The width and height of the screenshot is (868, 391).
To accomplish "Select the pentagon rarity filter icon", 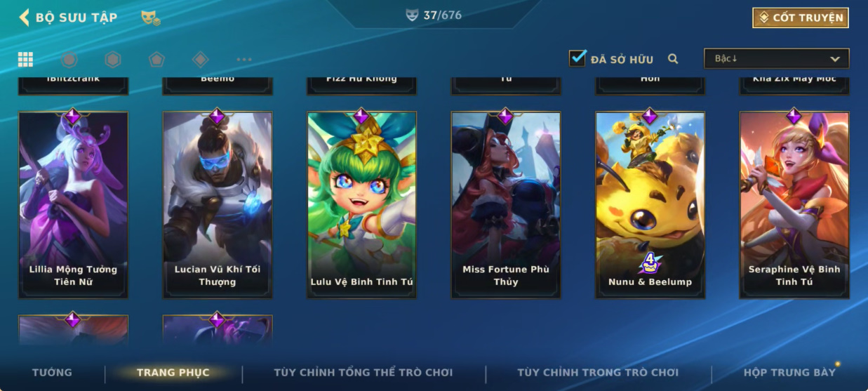I will 156,60.
